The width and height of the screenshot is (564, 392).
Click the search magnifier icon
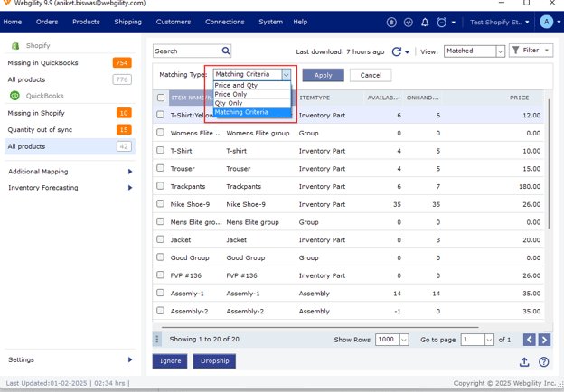(x=226, y=51)
